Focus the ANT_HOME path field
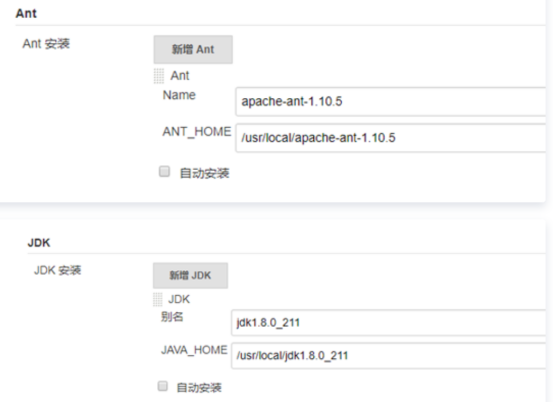 point(390,138)
